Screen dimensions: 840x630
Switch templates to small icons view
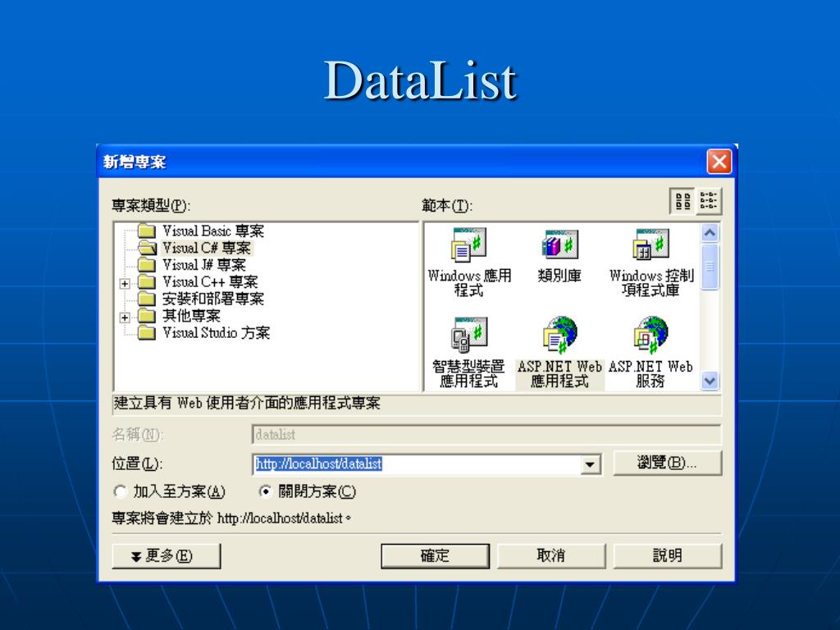(x=708, y=202)
